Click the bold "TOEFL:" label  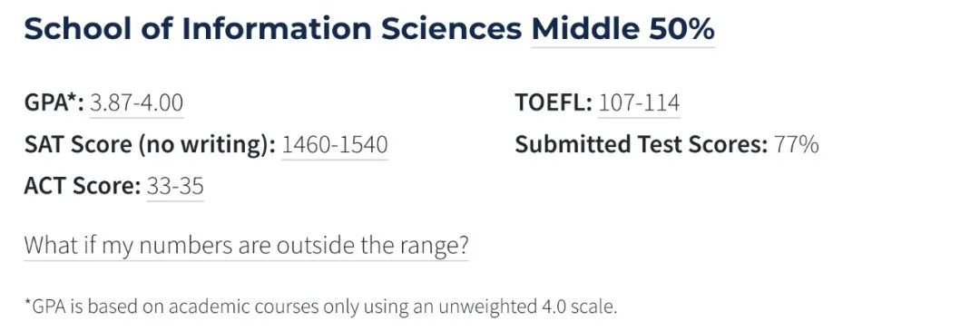pos(554,103)
